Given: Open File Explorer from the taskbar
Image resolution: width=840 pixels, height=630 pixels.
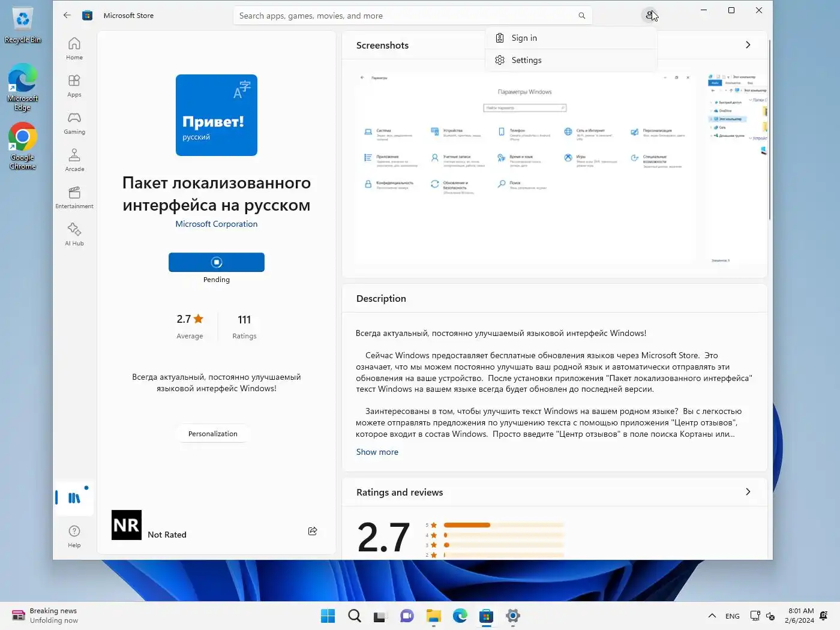Looking at the screenshot, I should click(433, 616).
